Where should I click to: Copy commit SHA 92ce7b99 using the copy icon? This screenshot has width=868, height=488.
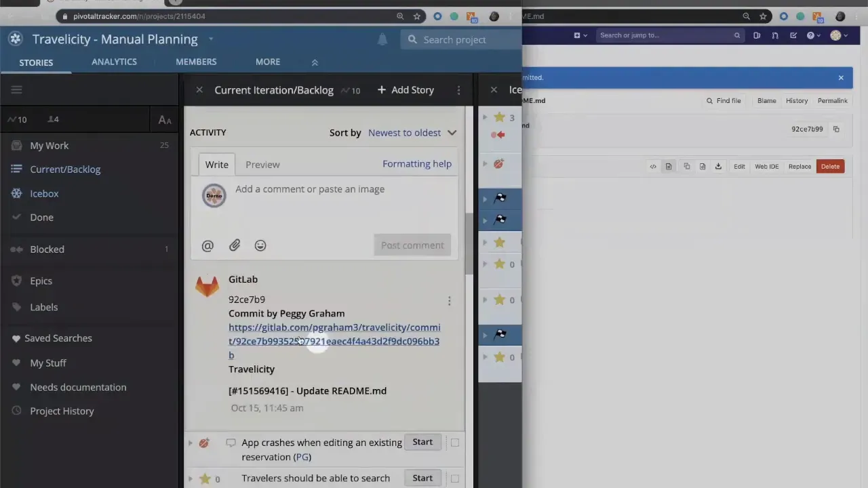point(836,129)
